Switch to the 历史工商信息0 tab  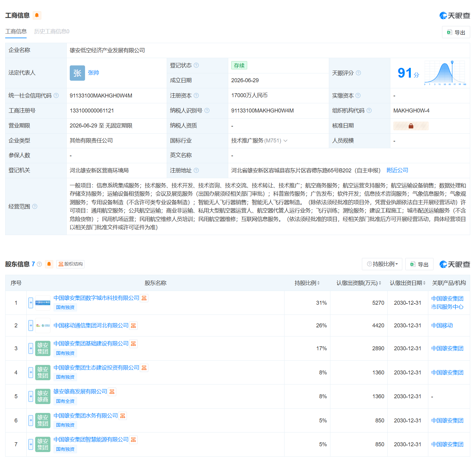[x=52, y=31]
